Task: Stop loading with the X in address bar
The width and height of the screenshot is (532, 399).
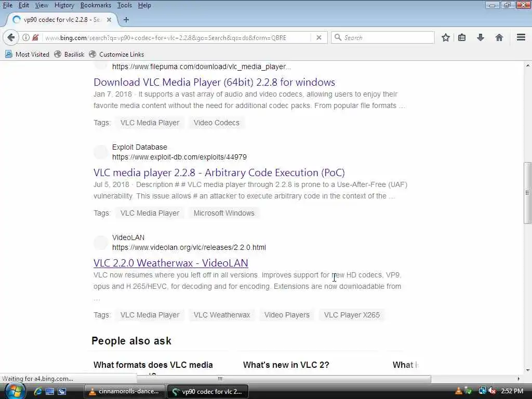Action: pos(318,37)
